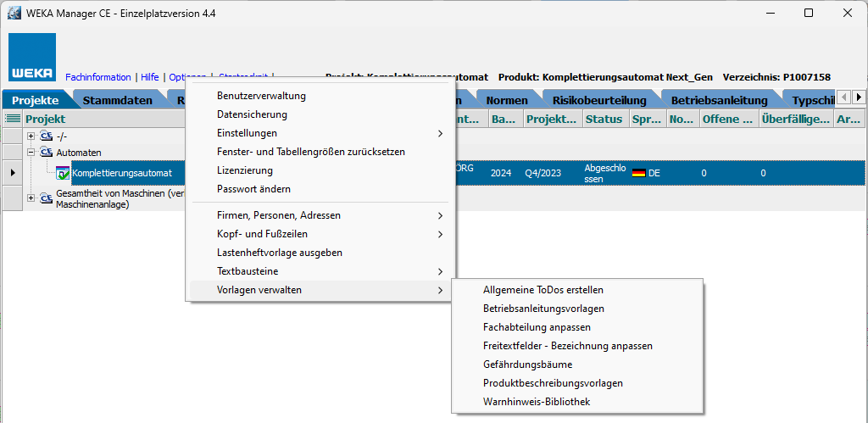Click the CE folder icon beside Automaten
This screenshot has height=423, width=868.
pyautogui.click(x=47, y=153)
